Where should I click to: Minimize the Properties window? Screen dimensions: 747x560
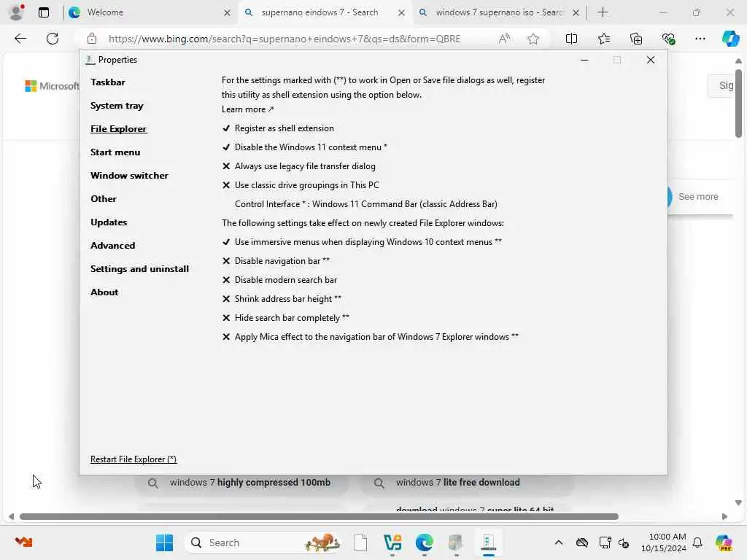(584, 60)
